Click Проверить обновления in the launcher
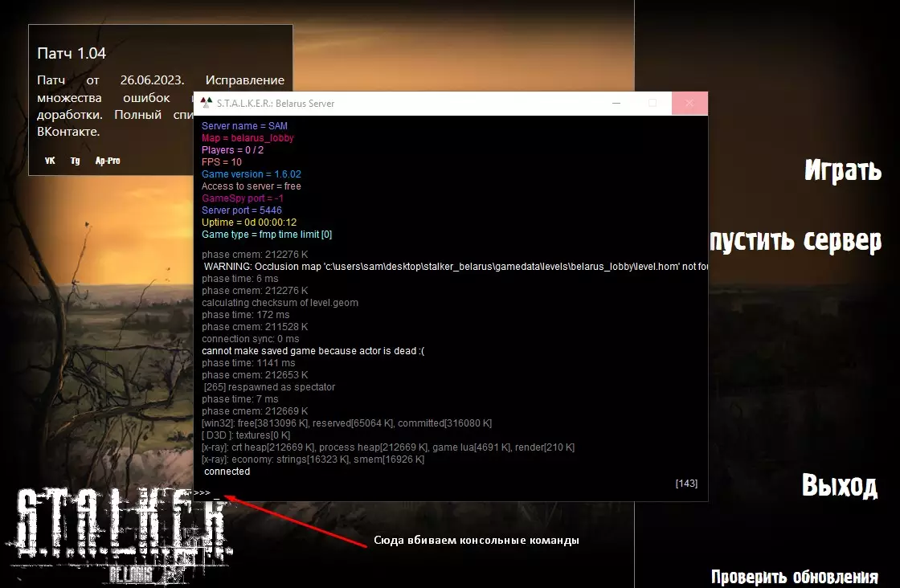900x588 pixels. pos(795,577)
